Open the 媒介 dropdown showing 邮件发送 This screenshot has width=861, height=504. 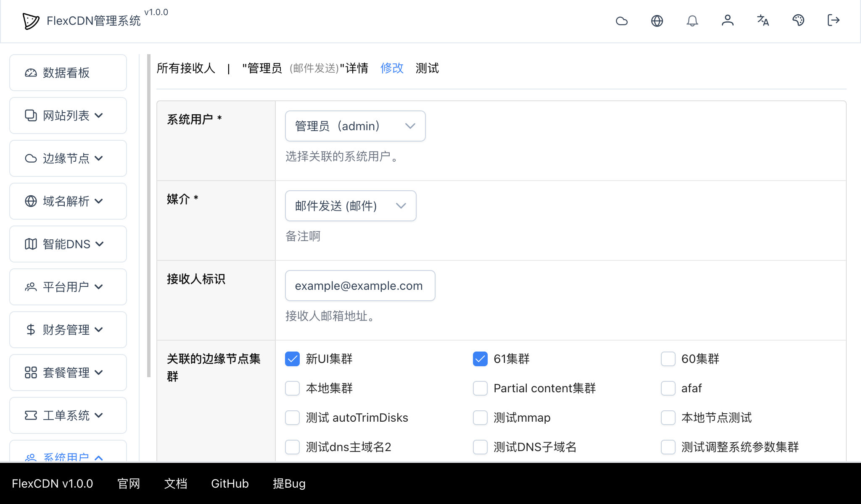pos(350,206)
